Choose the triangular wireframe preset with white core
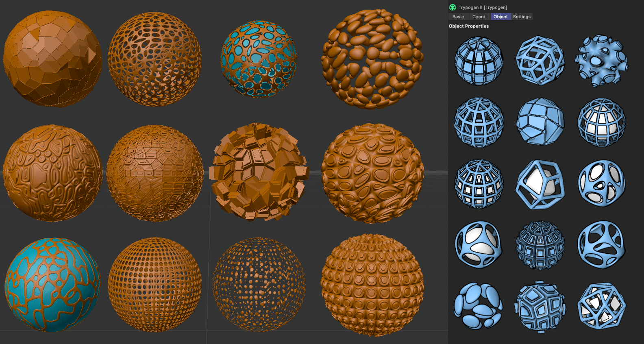The height and width of the screenshot is (344, 644). point(602,306)
